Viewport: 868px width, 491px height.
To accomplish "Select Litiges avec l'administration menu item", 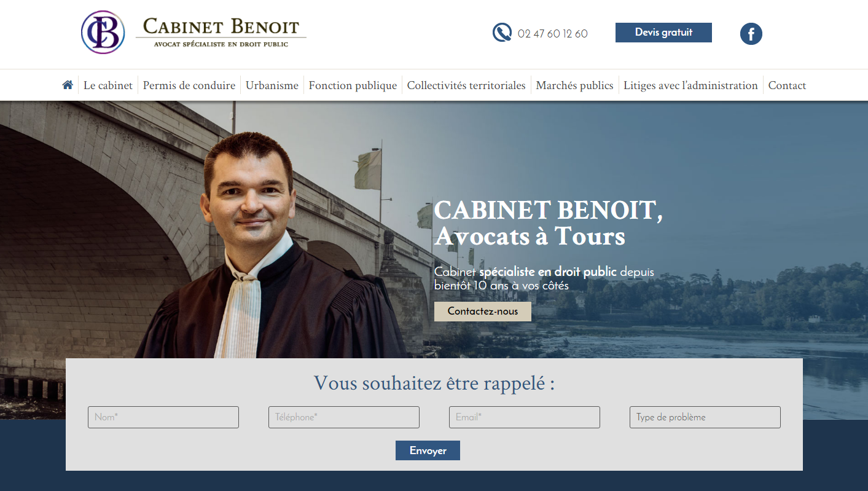I will point(690,85).
